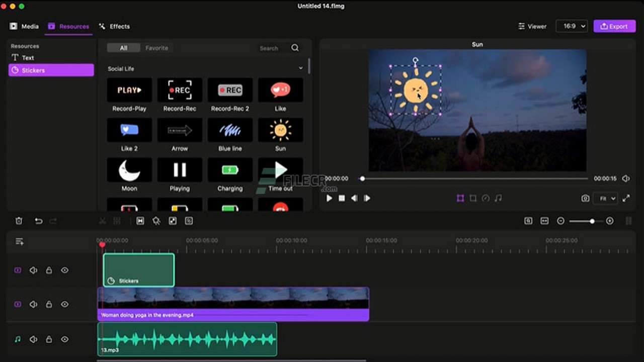Mute the 13.mp3 audio track
Viewport: 644px width, 362px height.
click(33, 339)
